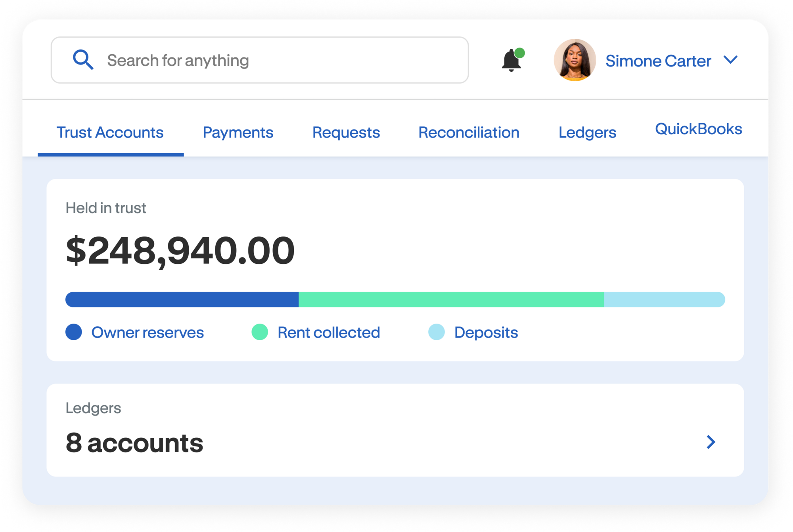Select the Trust Accounts tab
The height and width of the screenshot is (532, 793).
point(110,132)
